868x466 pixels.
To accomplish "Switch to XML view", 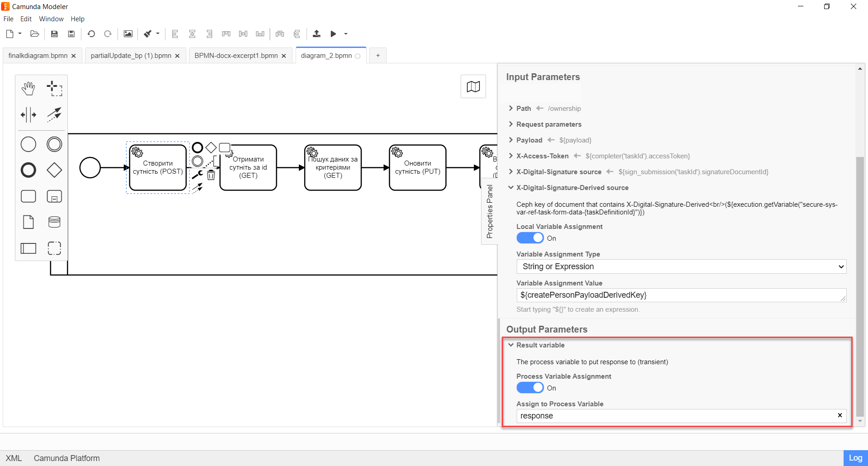I will point(14,458).
